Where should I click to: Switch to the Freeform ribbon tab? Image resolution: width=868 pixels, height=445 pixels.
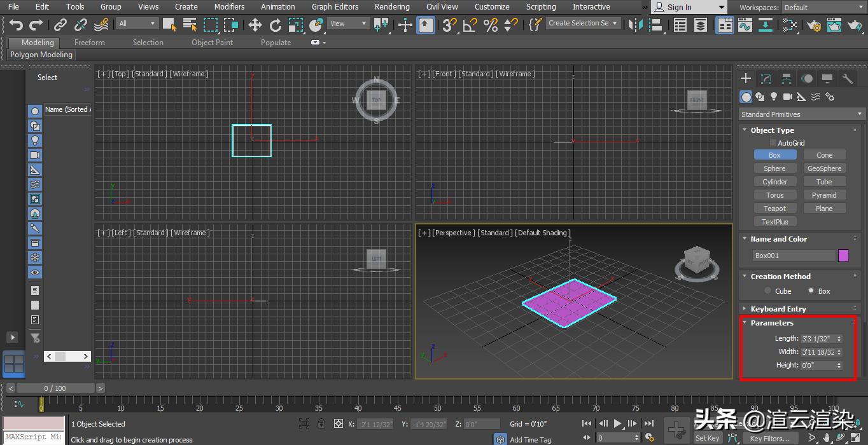[x=88, y=42]
